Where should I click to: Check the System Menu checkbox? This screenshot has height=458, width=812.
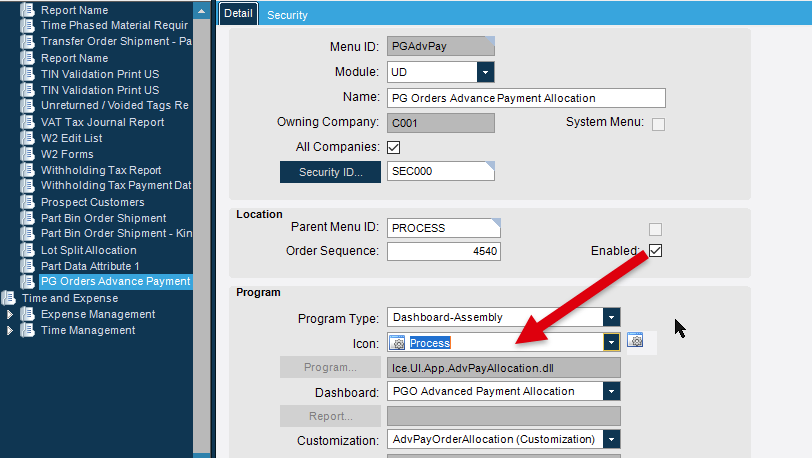pyautogui.click(x=658, y=124)
